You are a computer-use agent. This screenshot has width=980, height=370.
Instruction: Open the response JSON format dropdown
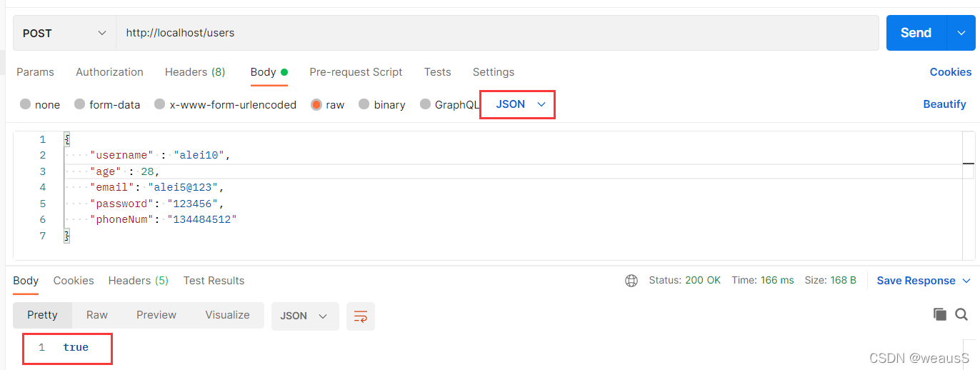[305, 316]
